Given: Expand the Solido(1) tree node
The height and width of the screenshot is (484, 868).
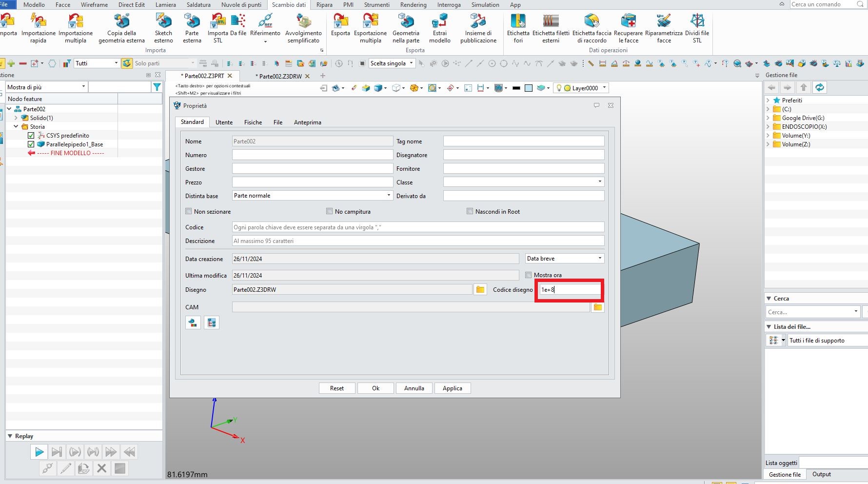Looking at the screenshot, I should pyautogui.click(x=16, y=118).
